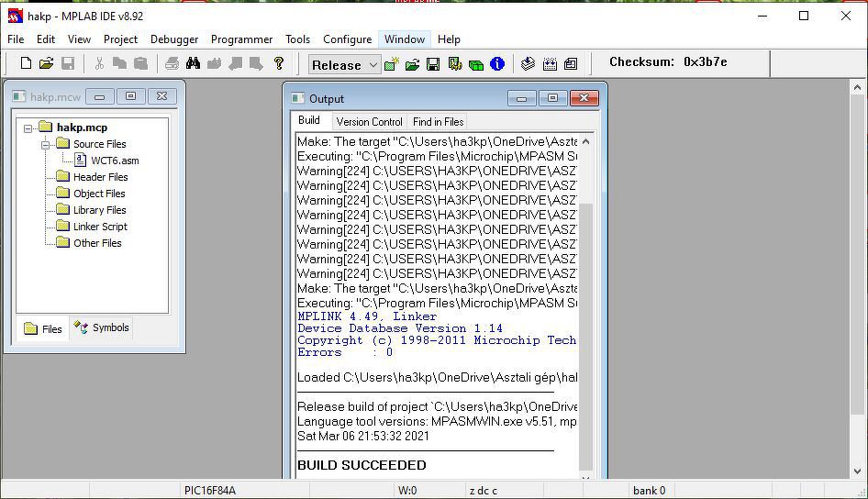The height and width of the screenshot is (499, 868).
Task: Click the PIC16F84A device in status bar
Action: (210, 491)
